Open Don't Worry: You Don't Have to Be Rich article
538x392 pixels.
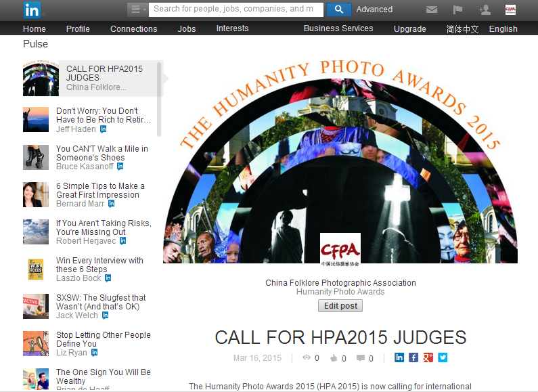coord(104,115)
